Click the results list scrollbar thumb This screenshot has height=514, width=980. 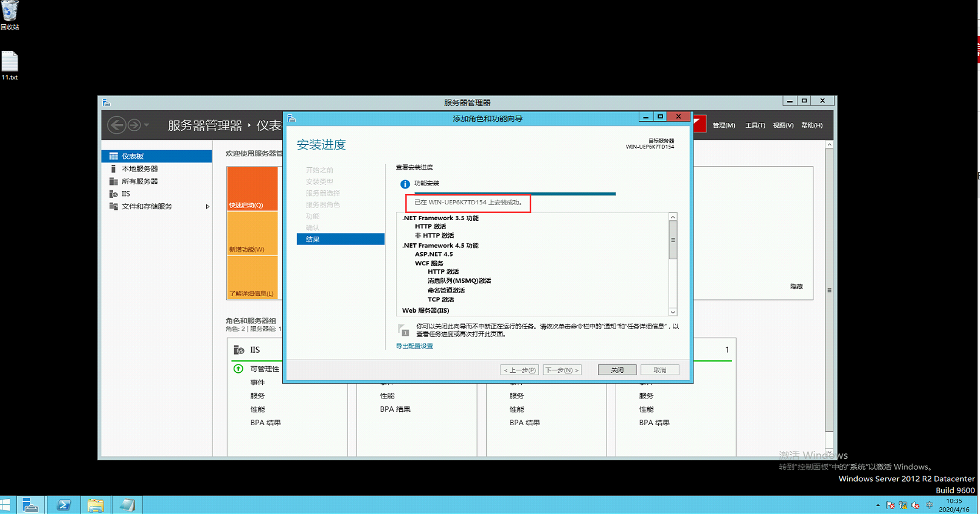(x=673, y=240)
